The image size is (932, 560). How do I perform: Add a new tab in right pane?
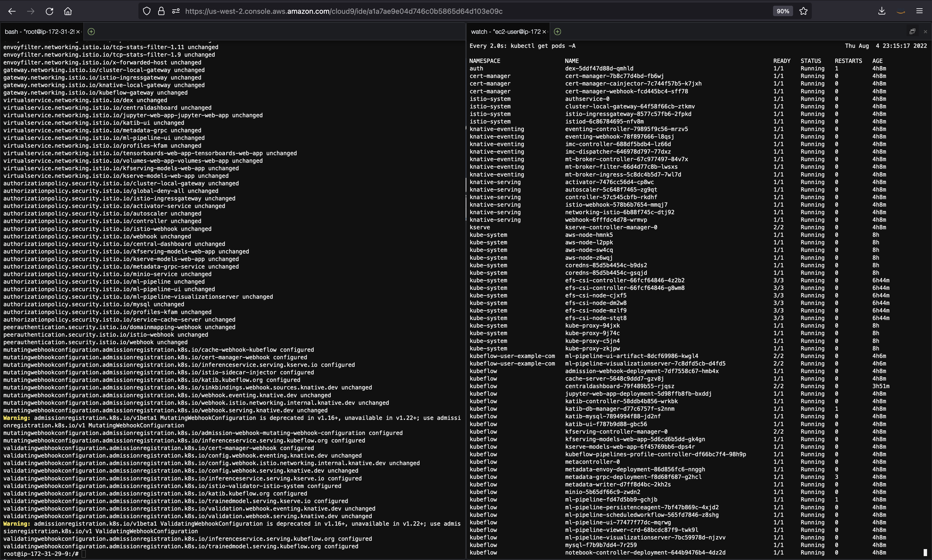557,32
